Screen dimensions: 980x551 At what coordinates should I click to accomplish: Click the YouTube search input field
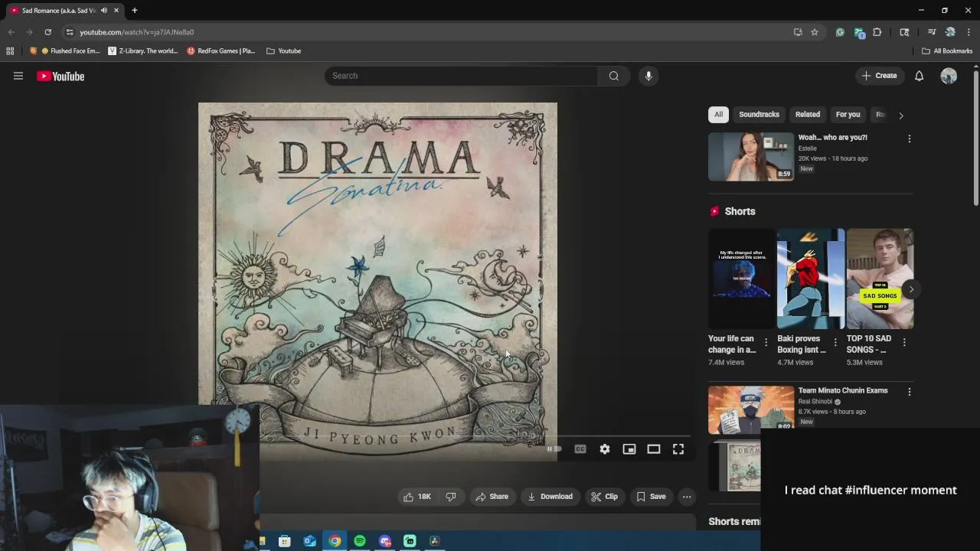point(462,76)
